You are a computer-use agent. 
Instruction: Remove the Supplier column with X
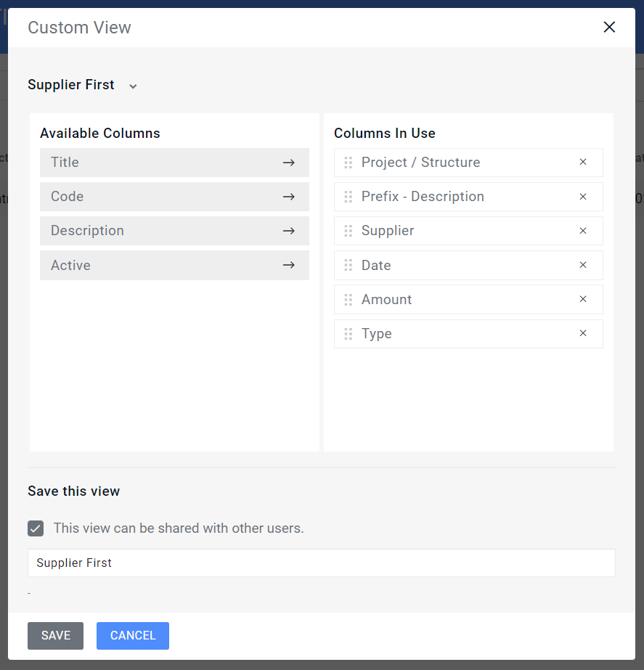[x=583, y=231]
